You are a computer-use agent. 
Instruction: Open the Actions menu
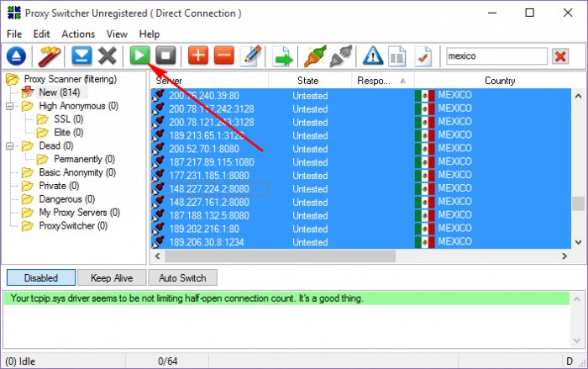(x=78, y=34)
